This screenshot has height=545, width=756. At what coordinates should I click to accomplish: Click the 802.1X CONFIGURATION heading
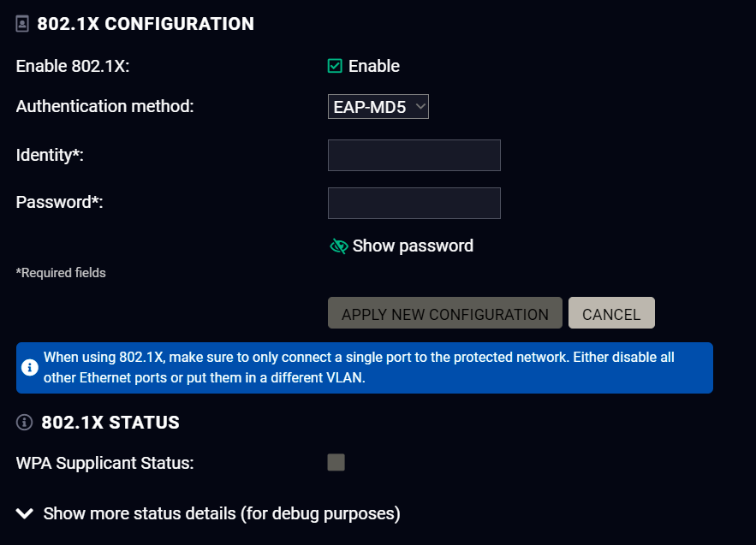146,24
